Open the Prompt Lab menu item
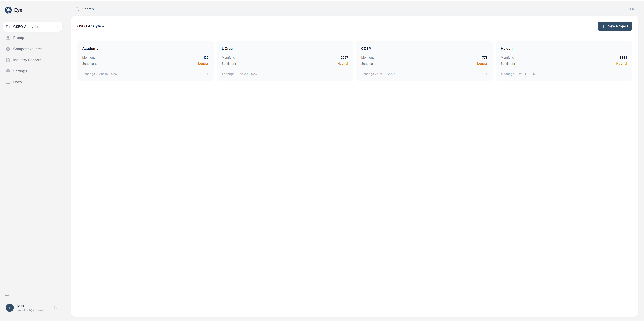Screen dimensions: 644x321 (x=23, y=38)
